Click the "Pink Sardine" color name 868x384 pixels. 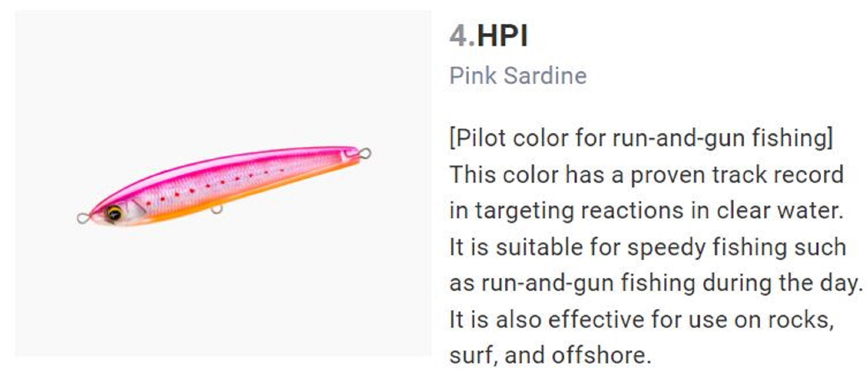pyautogui.click(x=518, y=76)
